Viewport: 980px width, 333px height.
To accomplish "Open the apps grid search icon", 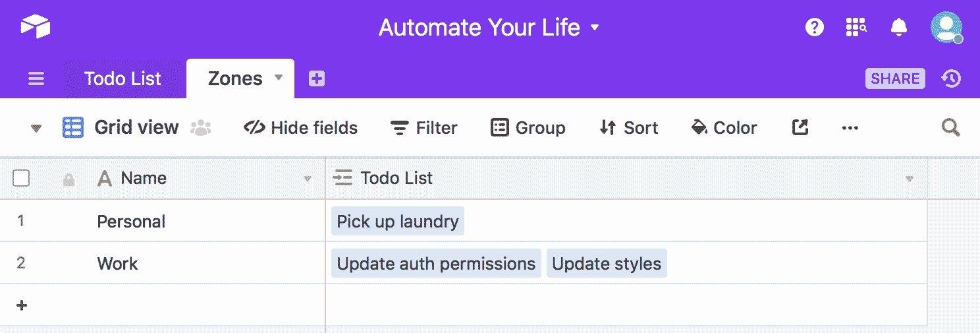I will tap(856, 27).
